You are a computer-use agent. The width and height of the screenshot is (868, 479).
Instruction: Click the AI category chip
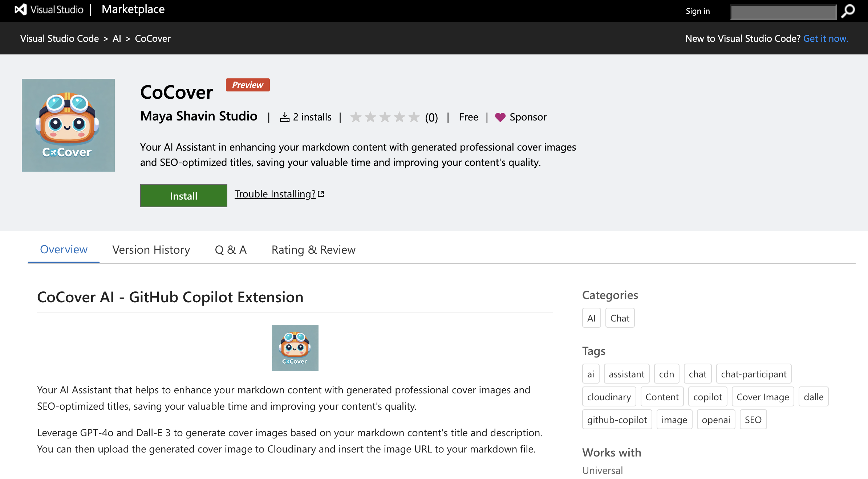[x=592, y=318]
